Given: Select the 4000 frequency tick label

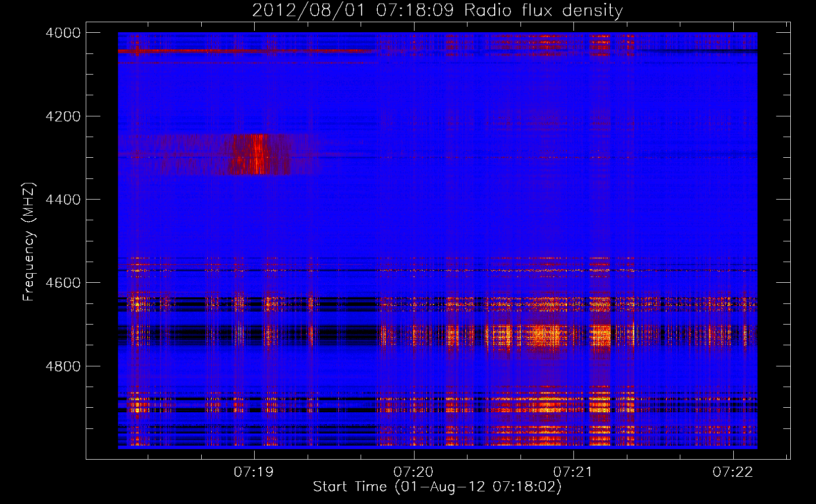Looking at the screenshot, I should 63,33.
